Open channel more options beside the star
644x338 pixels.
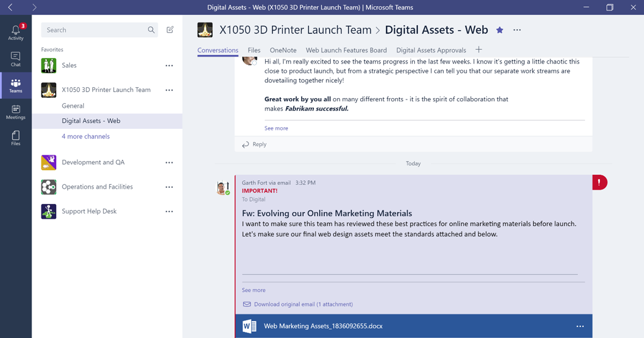(517, 30)
